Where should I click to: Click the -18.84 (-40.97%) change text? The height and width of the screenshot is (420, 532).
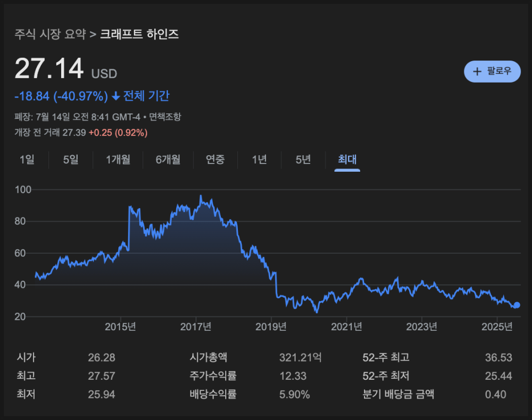click(x=61, y=96)
